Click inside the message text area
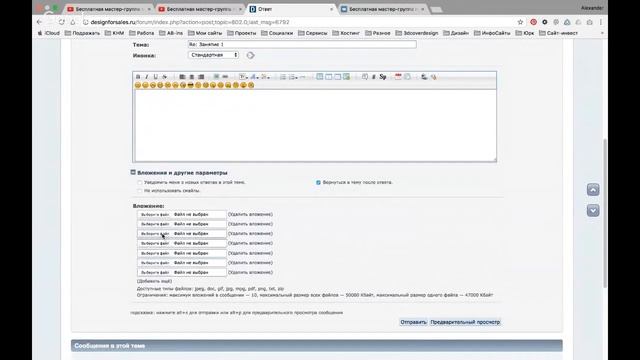 315,125
